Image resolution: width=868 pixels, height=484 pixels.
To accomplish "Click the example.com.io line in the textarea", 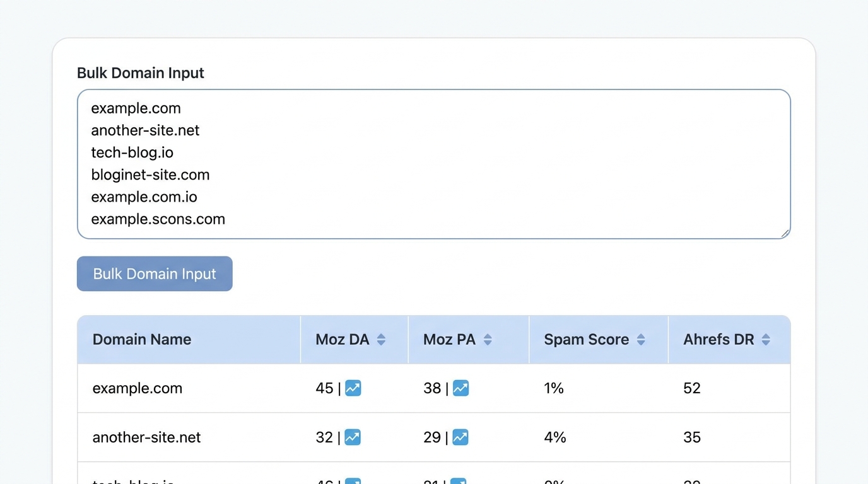I will point(144,197).
